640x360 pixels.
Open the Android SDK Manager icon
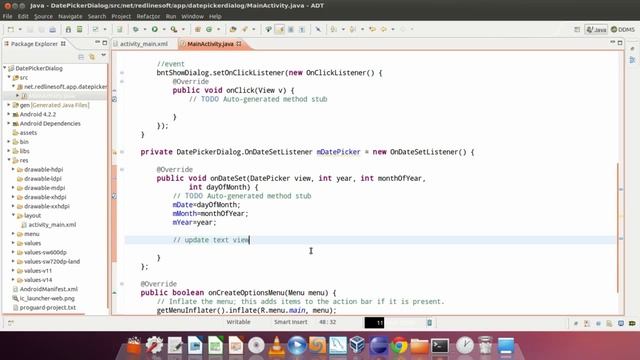click(68, 29)
